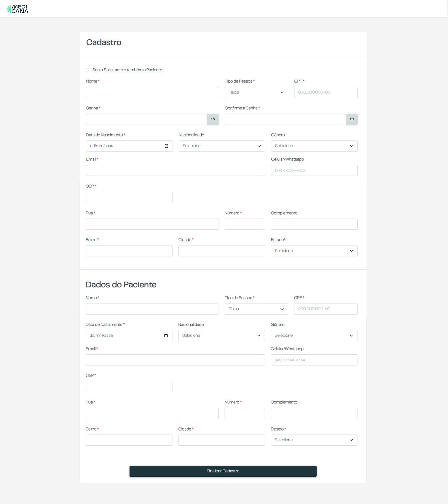Open calendar picker for patient birth date
The image size is (448, 504).
coord(166,336)
